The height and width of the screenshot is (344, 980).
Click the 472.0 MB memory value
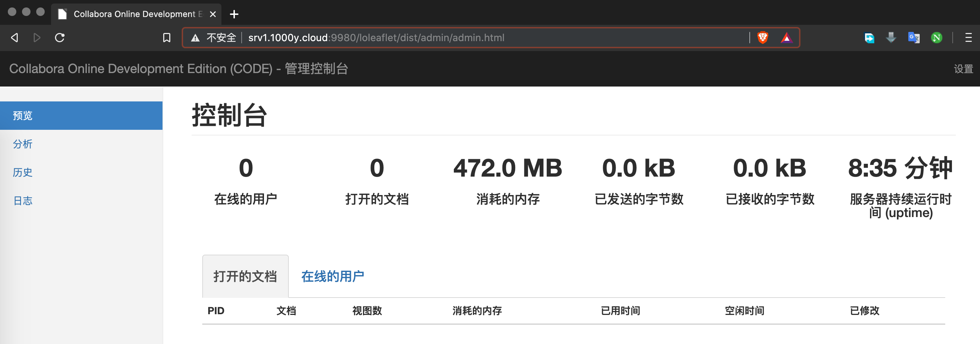click(x=507, y=168)
